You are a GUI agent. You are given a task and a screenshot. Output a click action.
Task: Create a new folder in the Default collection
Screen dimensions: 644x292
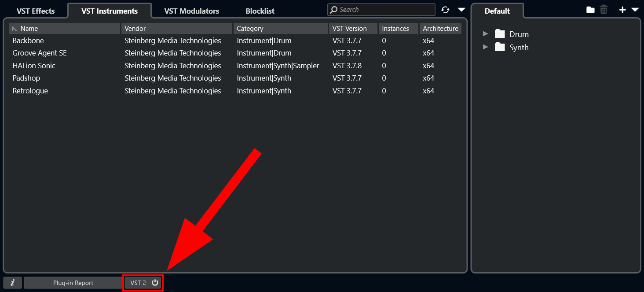(x=590, y=9)
